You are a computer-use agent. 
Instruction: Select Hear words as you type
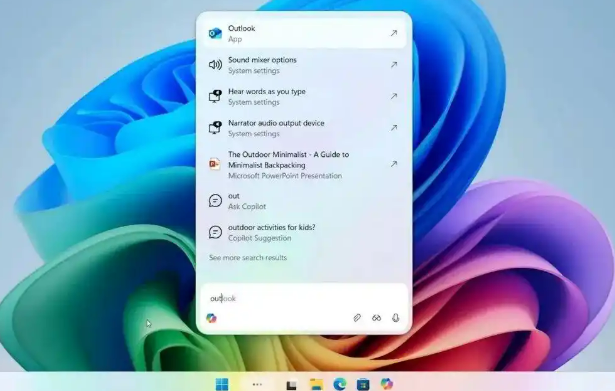coord(304,96)
